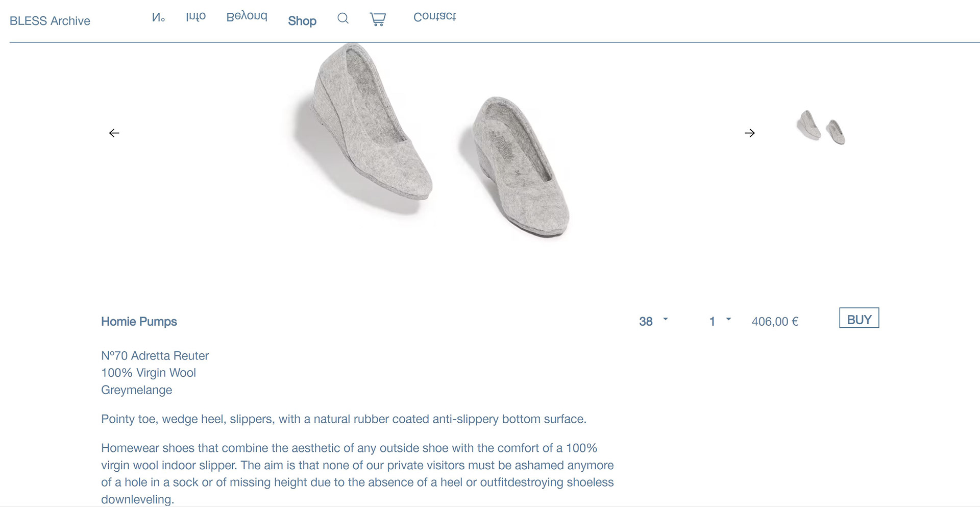Click the 406,00 € price text
The height and width of the screenshot is (507, 980).
coord(775,321)
